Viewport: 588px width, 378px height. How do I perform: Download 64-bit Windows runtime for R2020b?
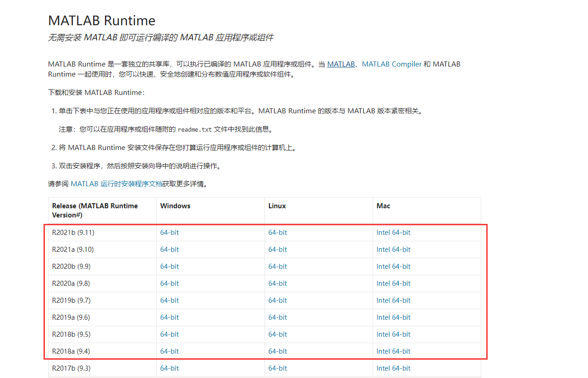169,266
